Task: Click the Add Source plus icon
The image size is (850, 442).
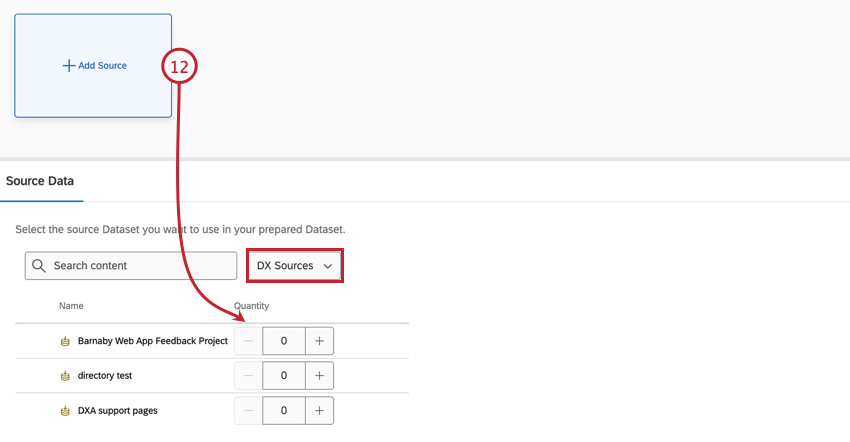Action: point(69,66)
